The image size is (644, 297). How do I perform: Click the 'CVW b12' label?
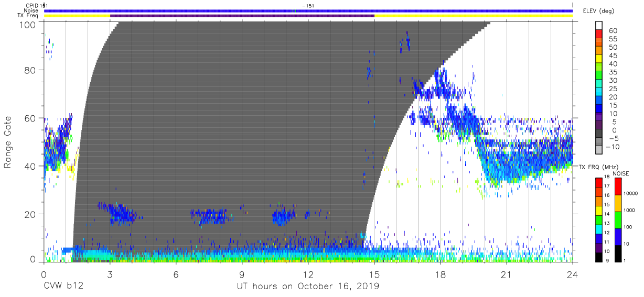coord(63,287)
